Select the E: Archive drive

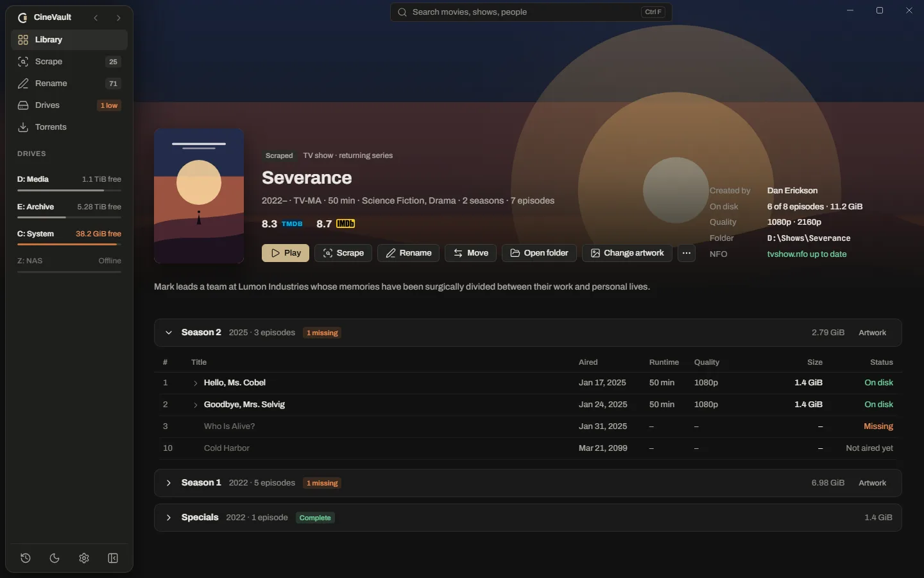pyautogui.click(x=69, y=210)
